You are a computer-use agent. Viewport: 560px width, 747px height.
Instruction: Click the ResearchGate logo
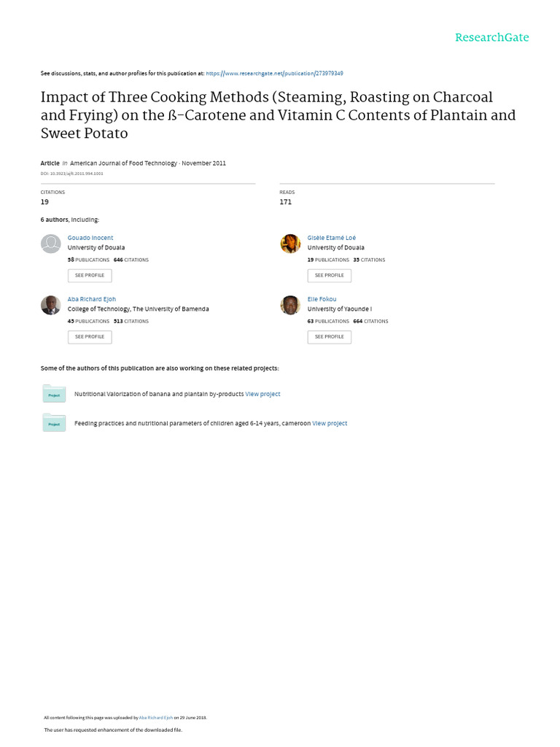pyautogui.click(x=491, y=38)
